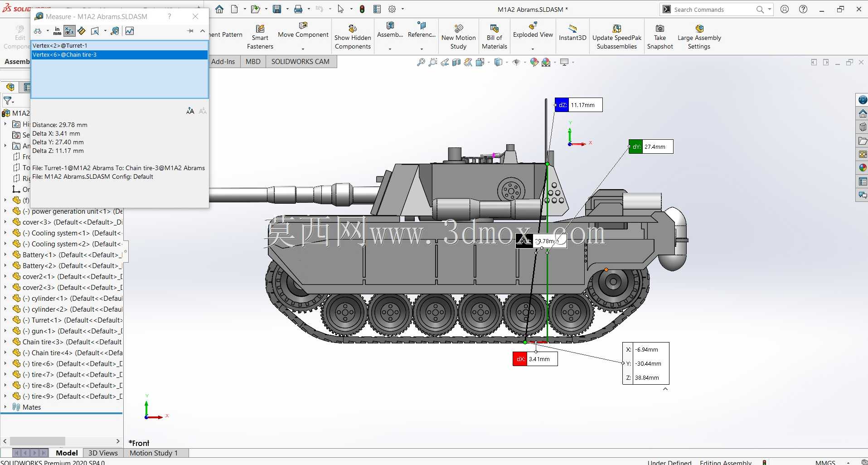This screenshot has width=868, height=465.
Task: Open the Options gear icon
Action: point(392,9)
